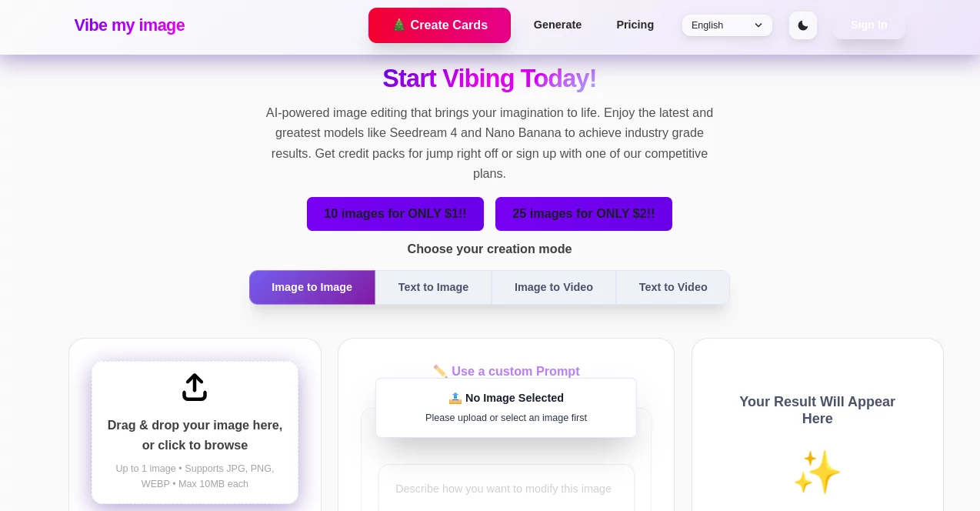Select the Image to Image mode
Viewport: 980px width, 511px height.
click(x=312, y=287)
